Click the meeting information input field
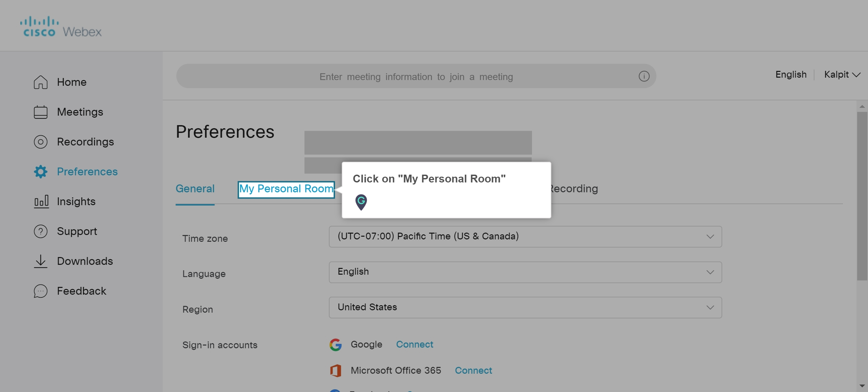The height and width of the screenshot is (392, 868). coord(416,76)
